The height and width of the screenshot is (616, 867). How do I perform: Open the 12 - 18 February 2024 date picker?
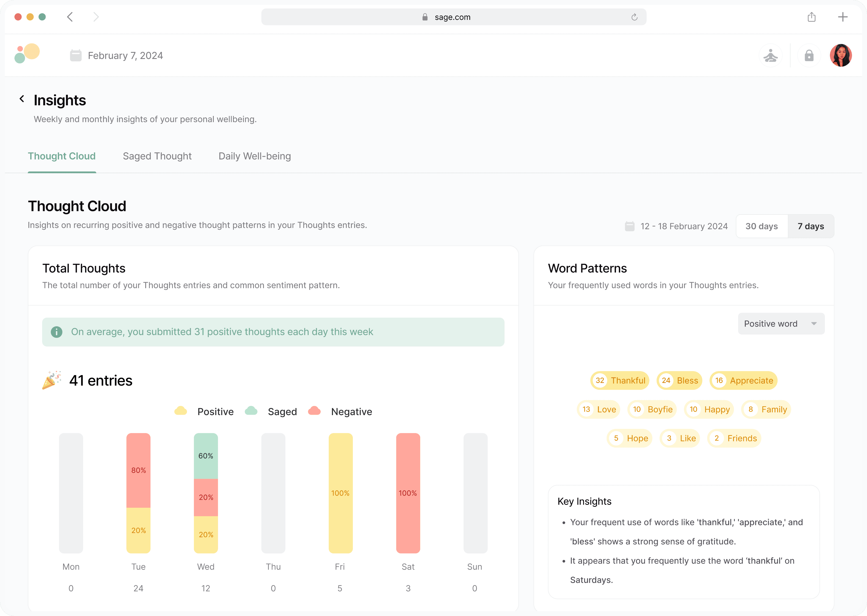click(x=676, y=226)
